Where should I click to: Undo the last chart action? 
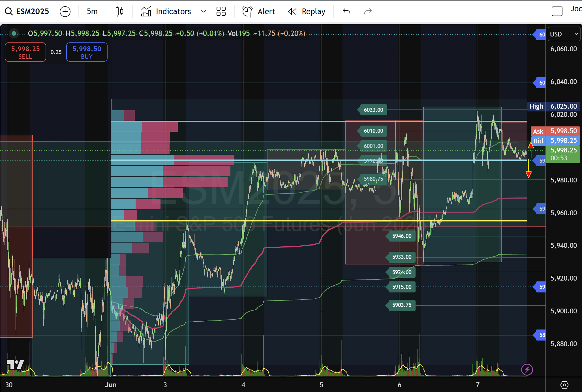(346, 11)
